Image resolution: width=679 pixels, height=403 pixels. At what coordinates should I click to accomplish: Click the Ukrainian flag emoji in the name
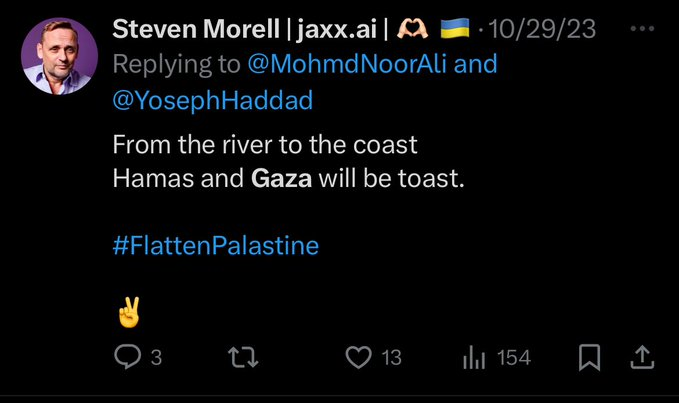click(454, 29)
